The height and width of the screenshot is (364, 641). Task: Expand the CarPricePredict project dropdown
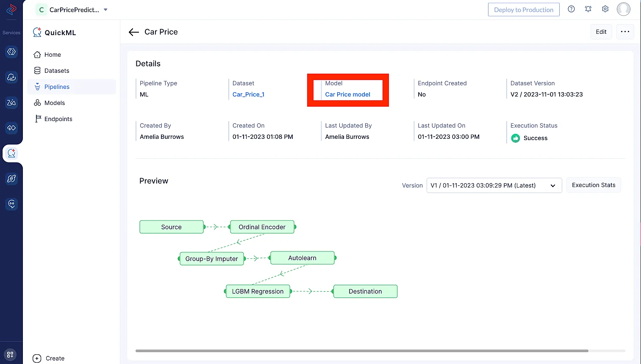[x=105, y=10]
